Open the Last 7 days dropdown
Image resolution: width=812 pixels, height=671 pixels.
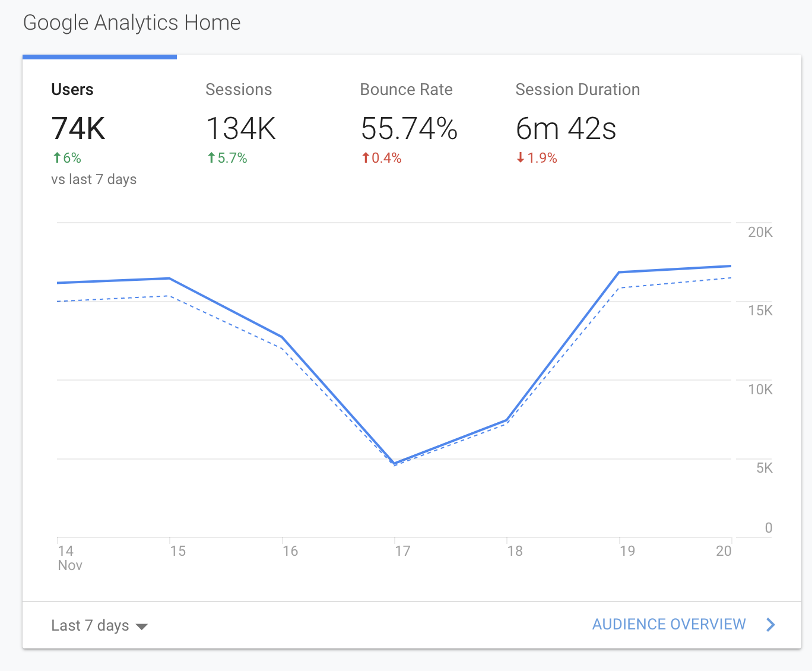(99, 625)
